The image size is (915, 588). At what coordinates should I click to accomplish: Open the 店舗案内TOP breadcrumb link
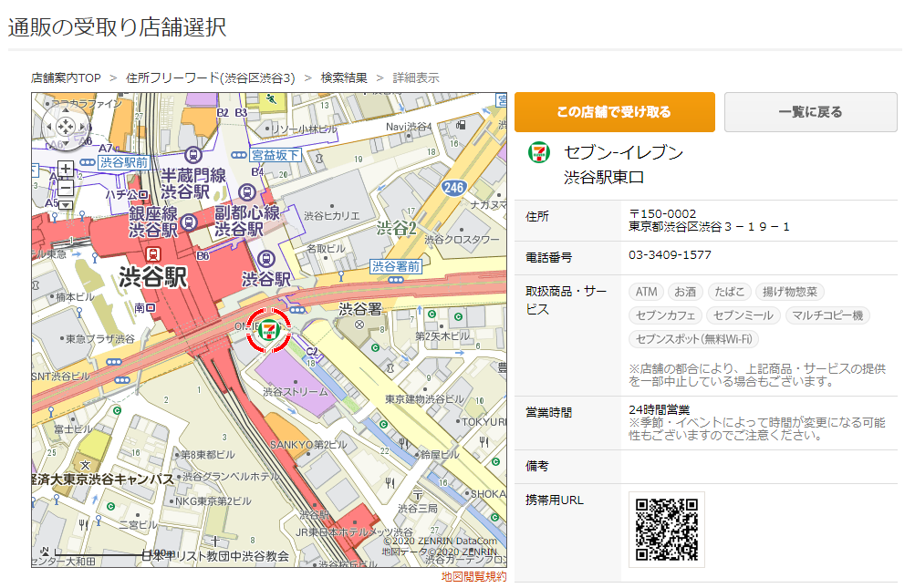(x=66, y=78)
